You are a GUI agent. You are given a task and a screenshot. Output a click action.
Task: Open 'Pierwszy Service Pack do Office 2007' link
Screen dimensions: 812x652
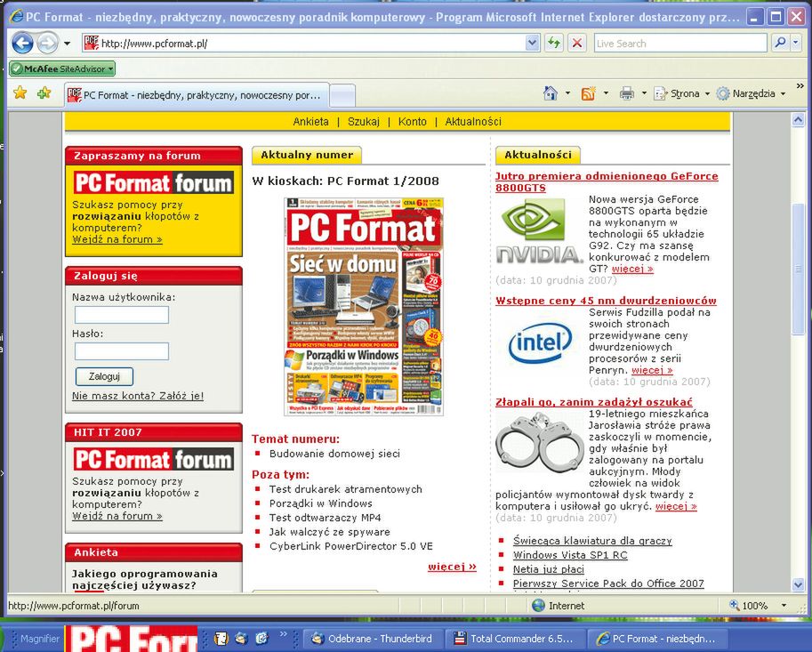[608, 584]
